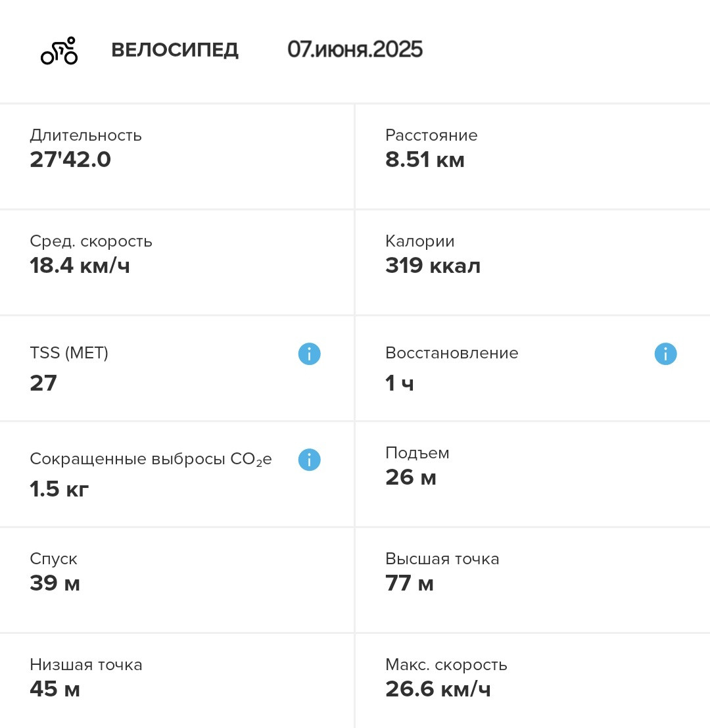Tap the date 07.июня.2025
710x728 pixels.
coord(355,50)
